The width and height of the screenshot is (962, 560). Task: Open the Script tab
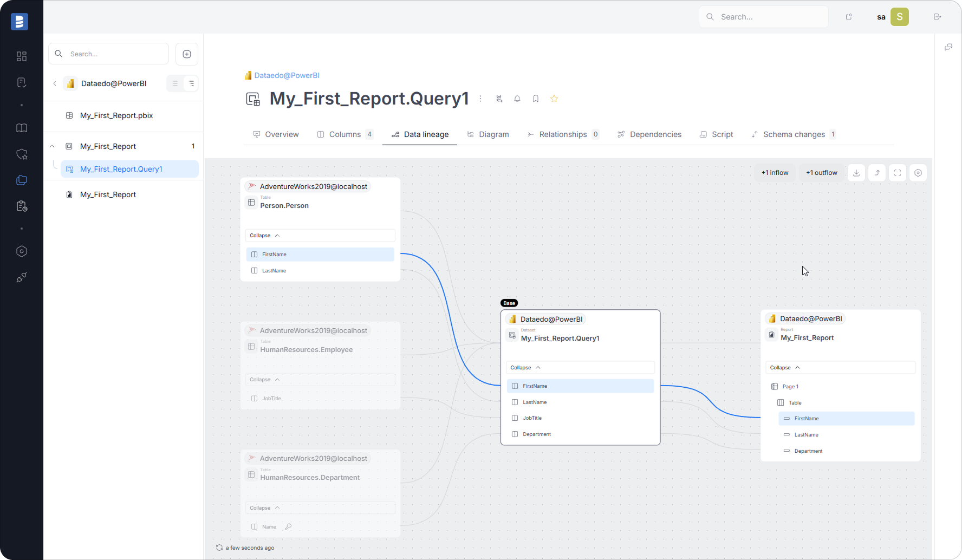[722, 134]
